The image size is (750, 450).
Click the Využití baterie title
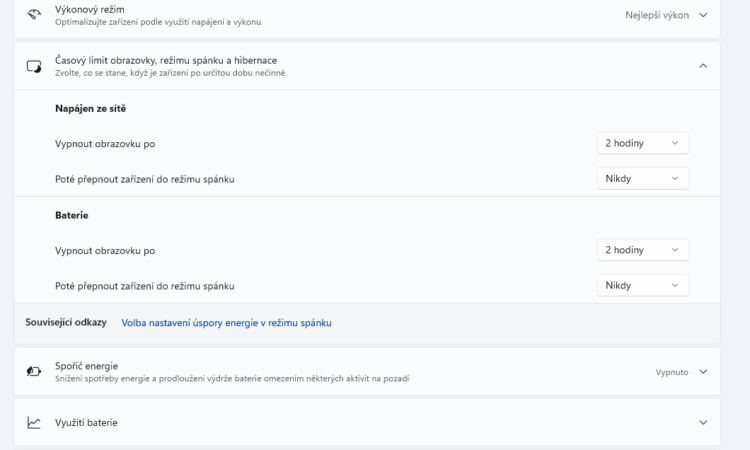click(86, 423)
